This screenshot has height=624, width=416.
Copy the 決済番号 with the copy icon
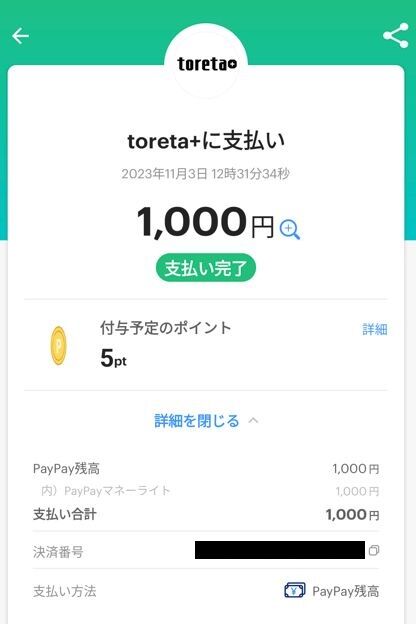[374, 550]
